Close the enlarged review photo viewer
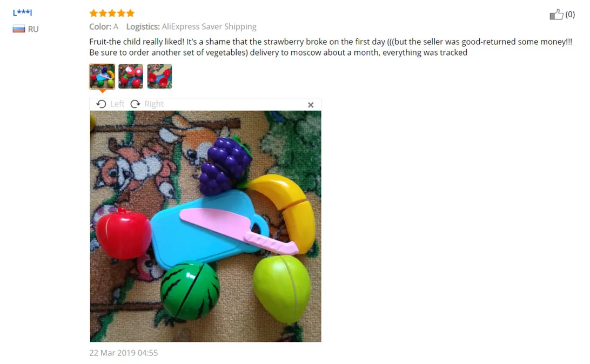This screenshot has width=590, height=364. pyautogui.click(x=311, y=105)
